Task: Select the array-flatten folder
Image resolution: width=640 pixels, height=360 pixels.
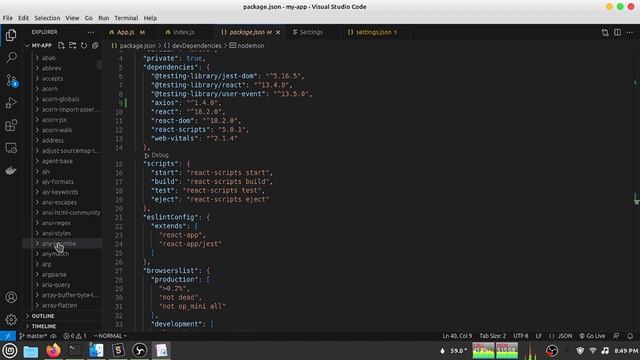Action: (x=62, y=305)
